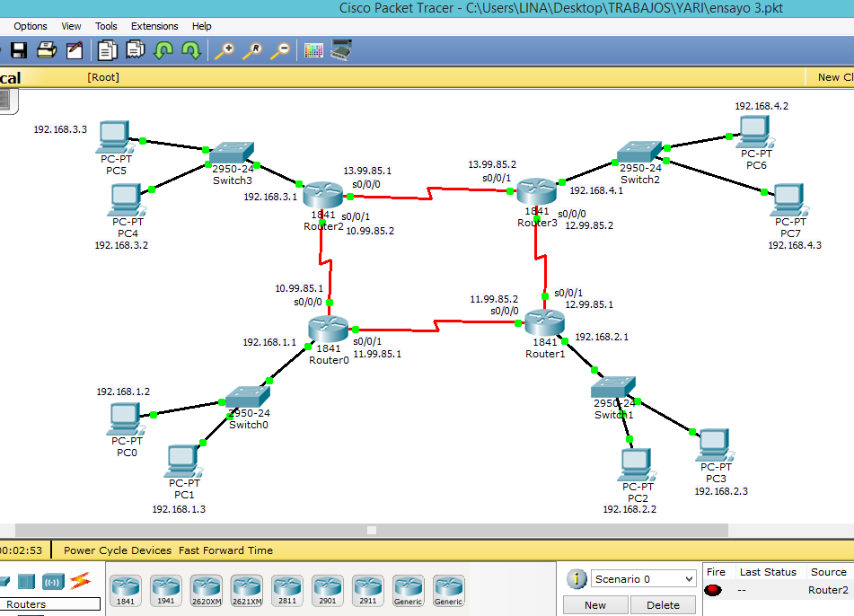Screen dimensions: 854x616
Task: Click the red Fire status indicator
Action: (712, 590)
